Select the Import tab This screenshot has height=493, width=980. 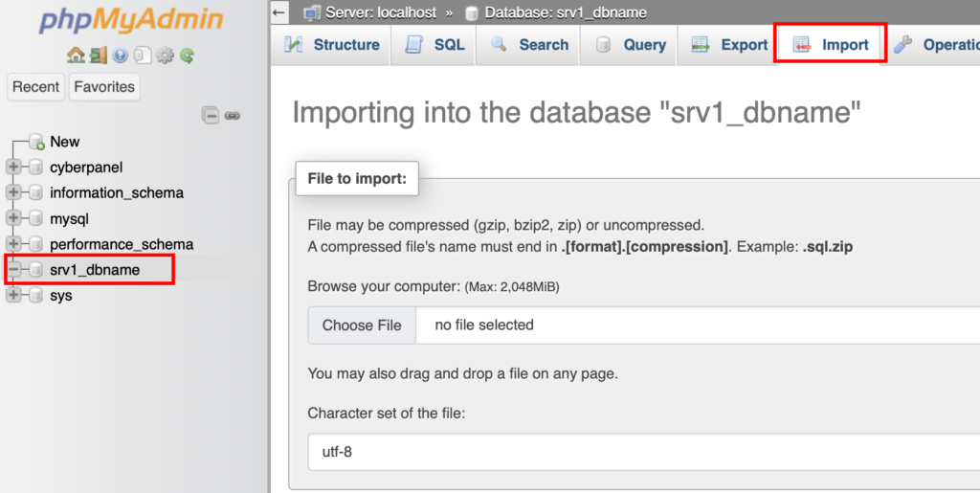tap(830, 45)
